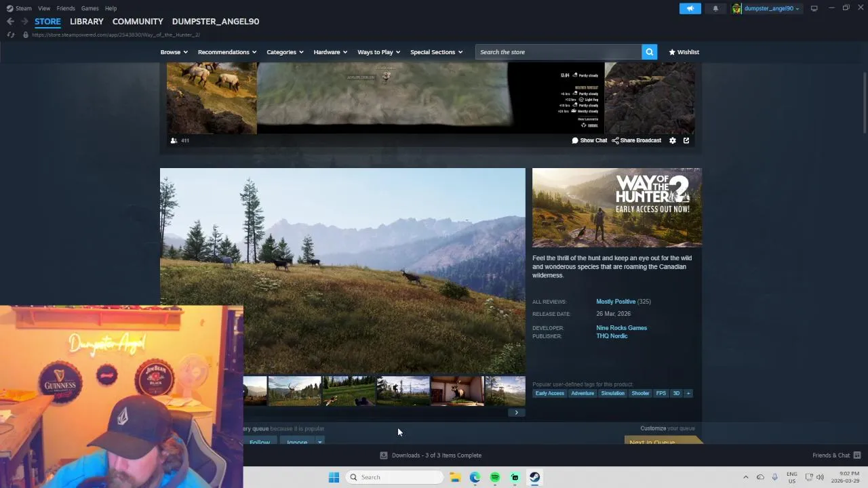Open the Mostly Positive reviews link

[x=616, y=302]
